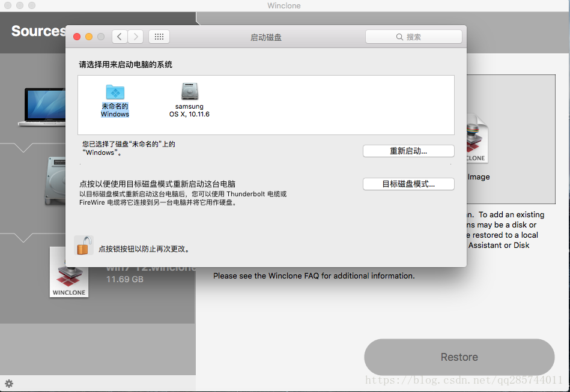The image size is (570, 392).
Task: Click the Winclone image icon in right panel
Action: [x=476, y=138]
